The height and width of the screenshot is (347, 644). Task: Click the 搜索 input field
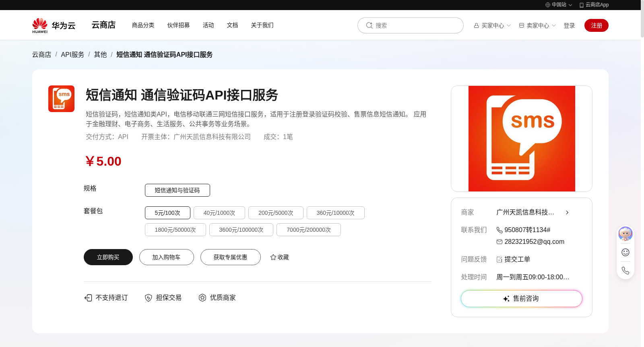click(x=411, y=25)
